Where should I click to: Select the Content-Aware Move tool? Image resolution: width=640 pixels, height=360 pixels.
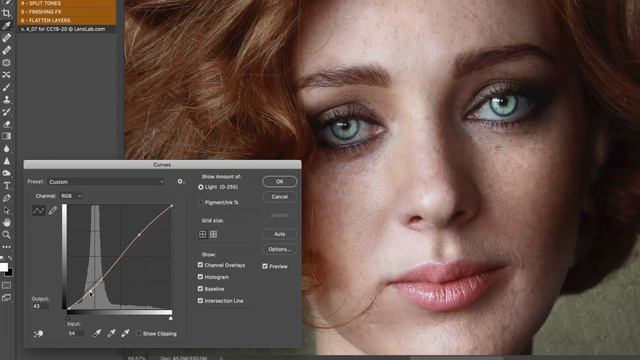(x=6, y=75)
